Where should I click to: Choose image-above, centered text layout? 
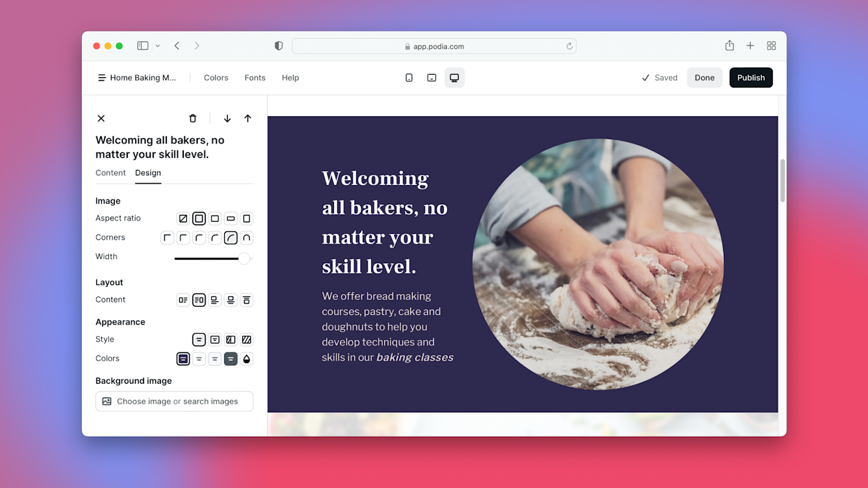click(230, 300)
